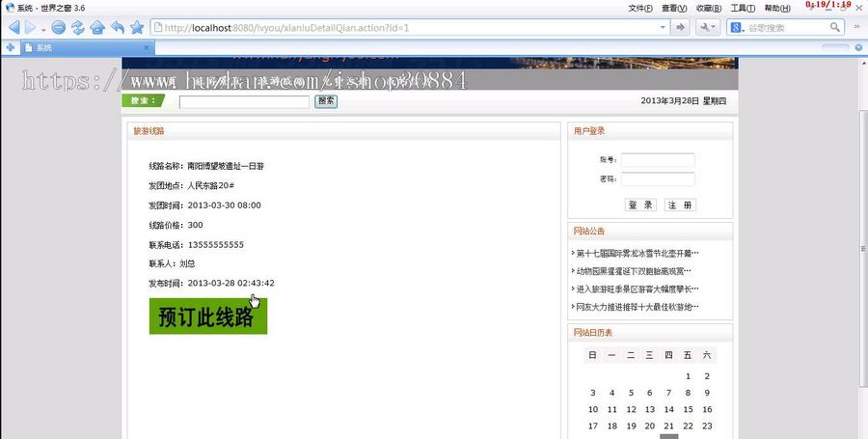This screenshot has width=868, height=439.
Task: Close the 系统 tab
Action: point(147,48)
